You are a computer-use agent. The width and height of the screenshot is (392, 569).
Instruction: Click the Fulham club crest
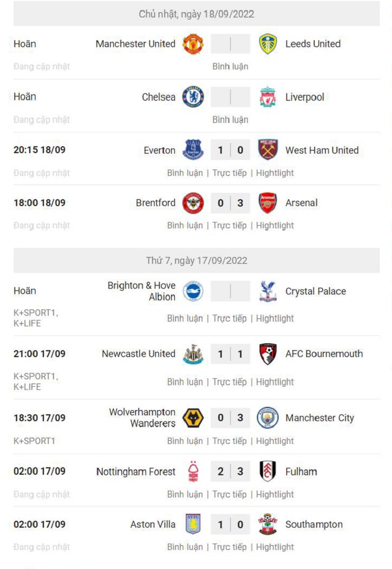(268, 472)
